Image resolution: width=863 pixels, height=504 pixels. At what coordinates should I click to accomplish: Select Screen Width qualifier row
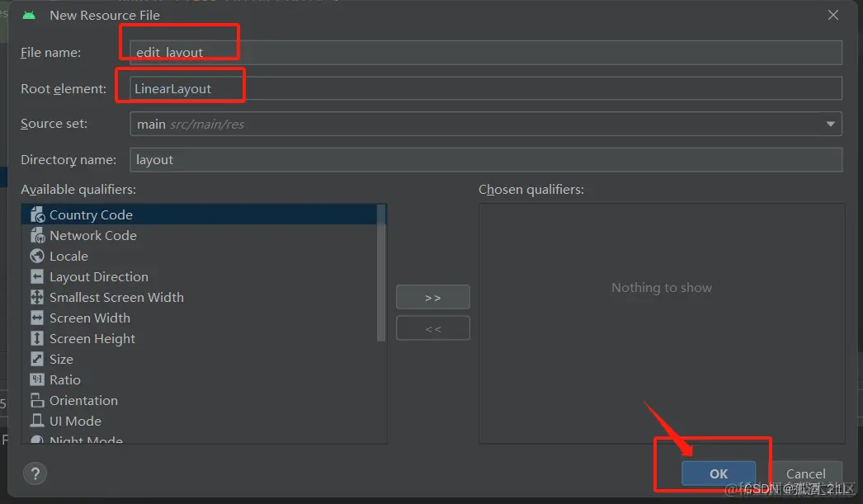[x=199, y=318]
